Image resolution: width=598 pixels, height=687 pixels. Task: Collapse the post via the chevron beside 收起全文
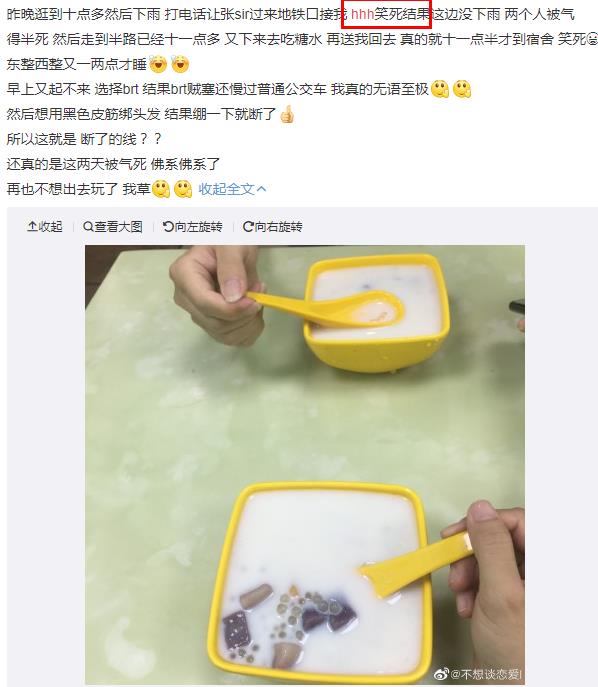(x=261, y=189)
